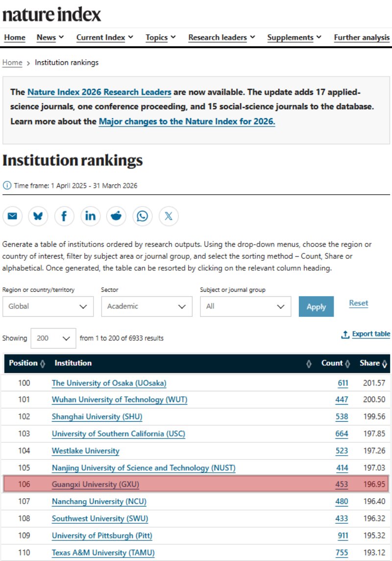
Task: Click the Reset link
Action: 358,303
